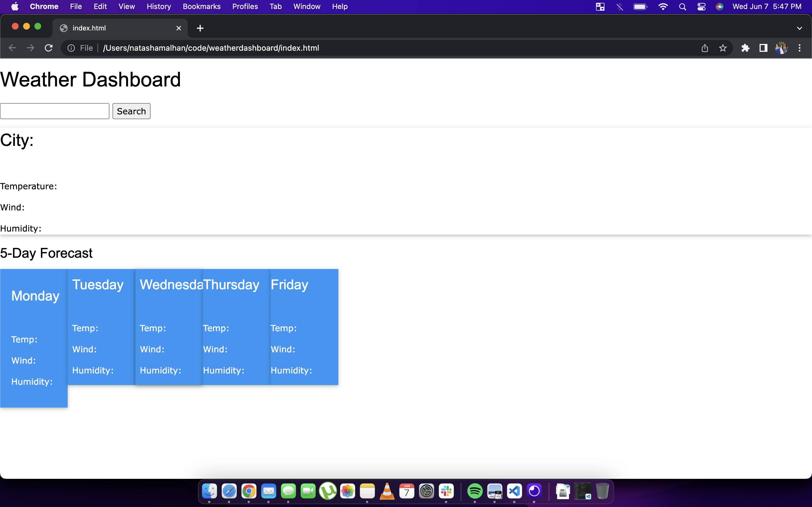812x507 pixels.
Task: Click inside the city search field
Action: (x=55, y=111)
